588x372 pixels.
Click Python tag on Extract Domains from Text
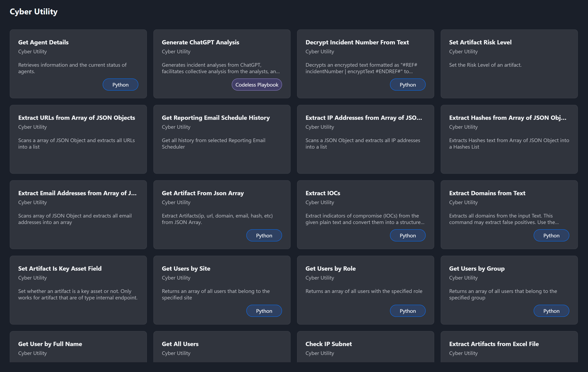(551, 235)
